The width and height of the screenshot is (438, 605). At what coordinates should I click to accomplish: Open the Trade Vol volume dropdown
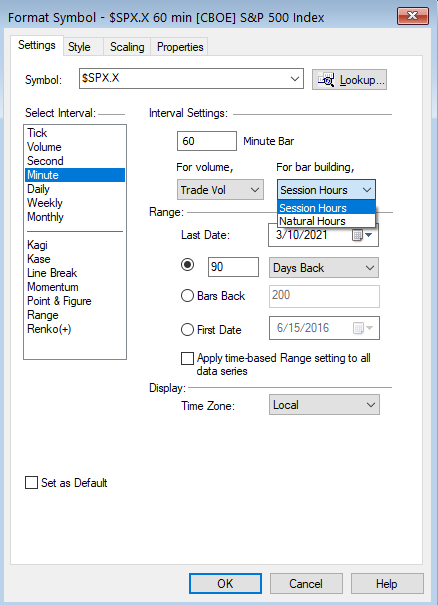pos(220,190)
